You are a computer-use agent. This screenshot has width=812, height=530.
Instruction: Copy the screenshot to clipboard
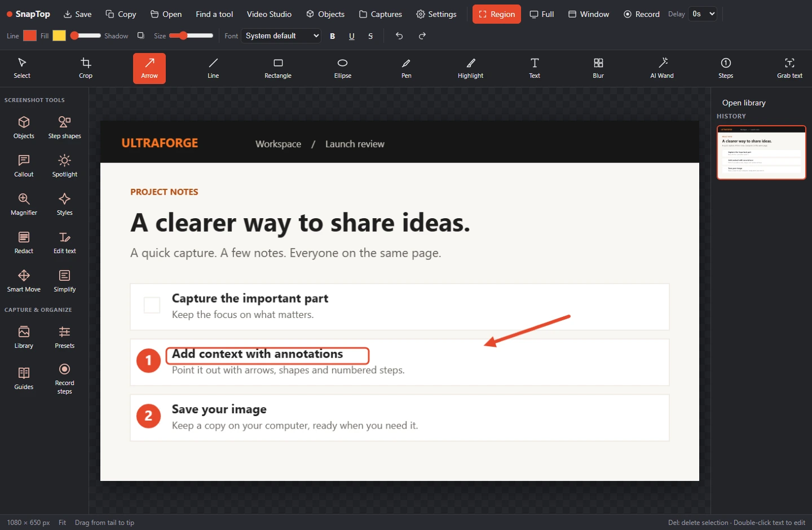tap(121, 14)
